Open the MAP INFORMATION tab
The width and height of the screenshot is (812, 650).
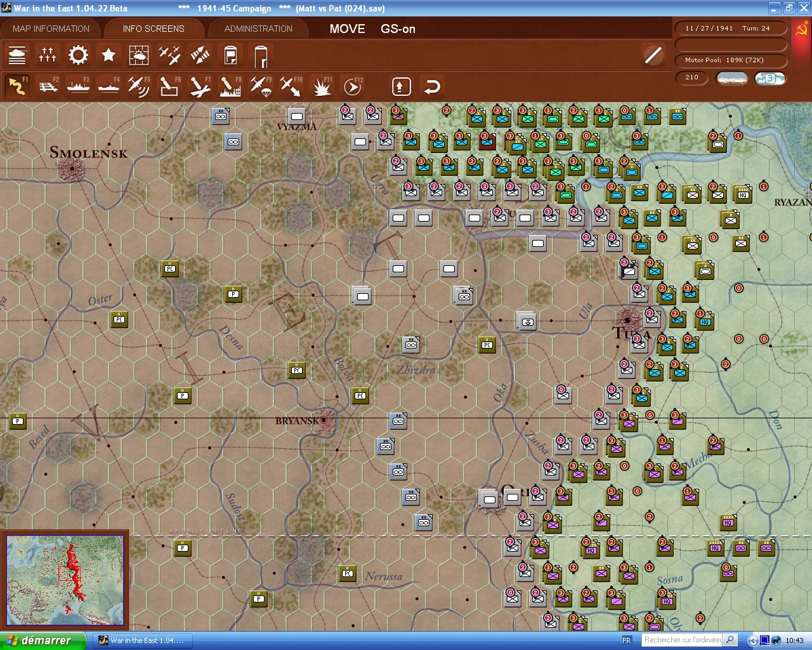click(51, 29)
